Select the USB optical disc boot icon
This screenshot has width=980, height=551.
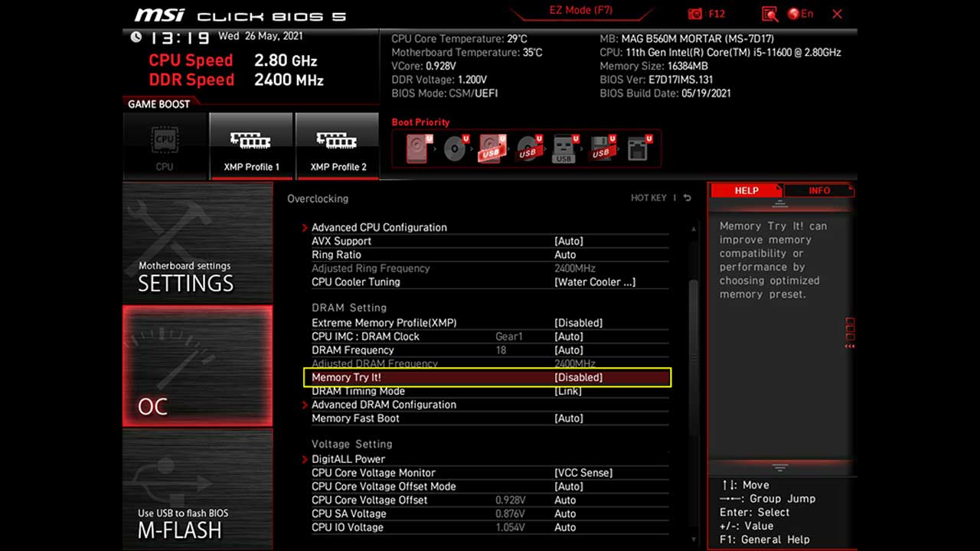coord(529,148)
